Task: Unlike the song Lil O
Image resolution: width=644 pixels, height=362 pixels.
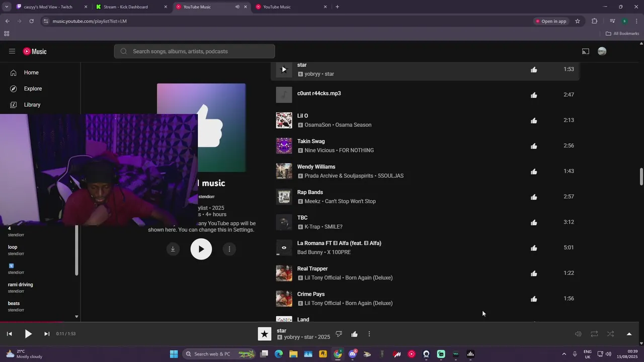Action: [534, 121]
